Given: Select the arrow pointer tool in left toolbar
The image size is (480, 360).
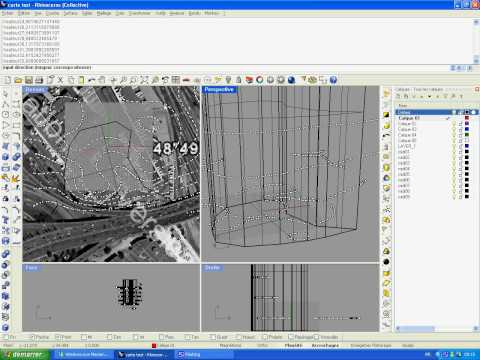Looking at the screenshot, I should 6,94.
